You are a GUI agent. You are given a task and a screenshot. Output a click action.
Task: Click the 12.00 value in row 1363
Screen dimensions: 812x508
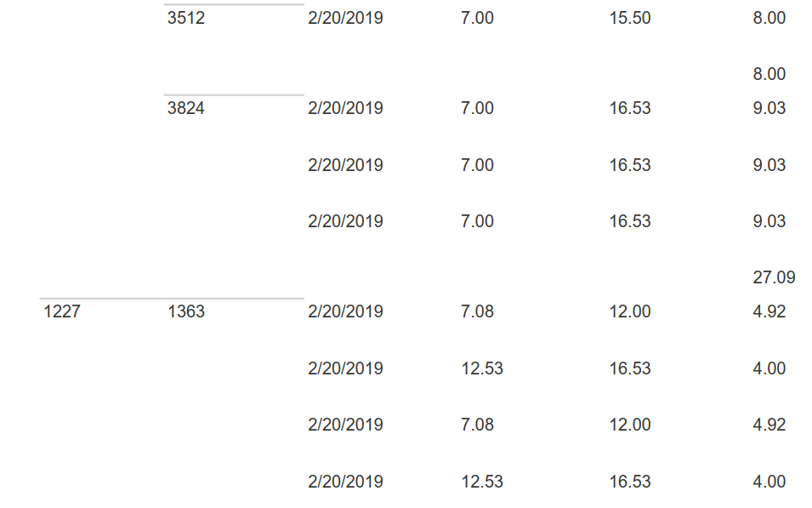pyautogui.click(x=630, y=311)
